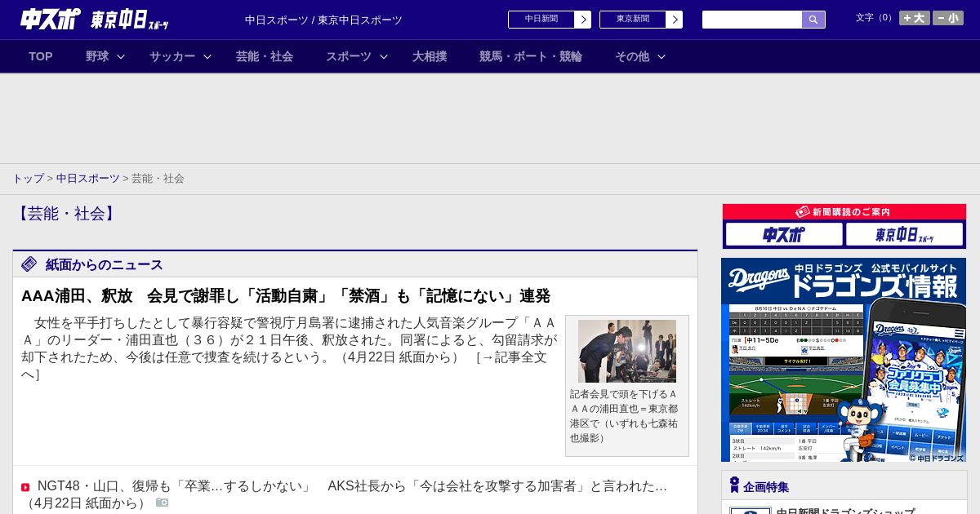Screen dimensions: 980x514
Task: Open the 新聞購読のご案内 banner heading
Action: [x=844, y=212]
